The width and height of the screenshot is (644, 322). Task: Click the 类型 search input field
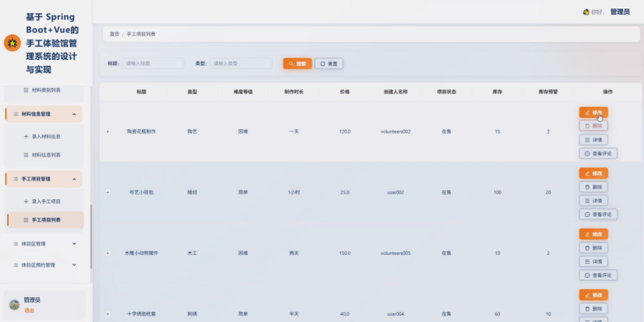pyautogui.click(x=241, y=64)
